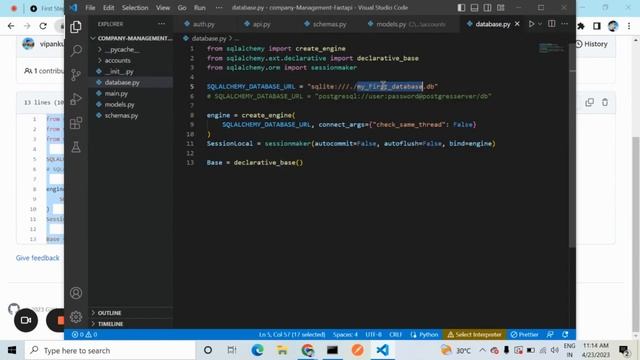Open run options dropdown arrow

[x=540, y=24]
